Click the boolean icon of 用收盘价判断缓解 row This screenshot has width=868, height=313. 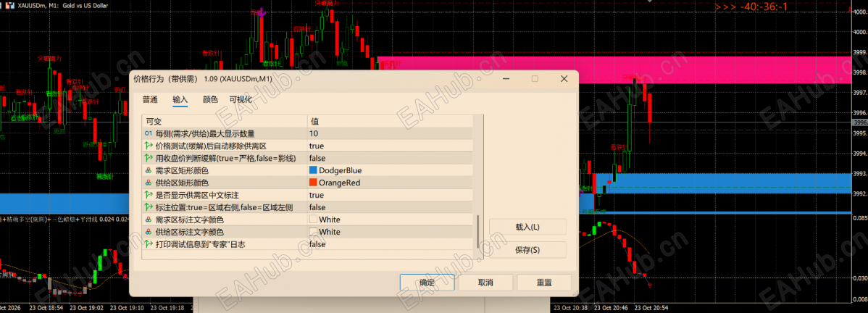coord(148,158)
